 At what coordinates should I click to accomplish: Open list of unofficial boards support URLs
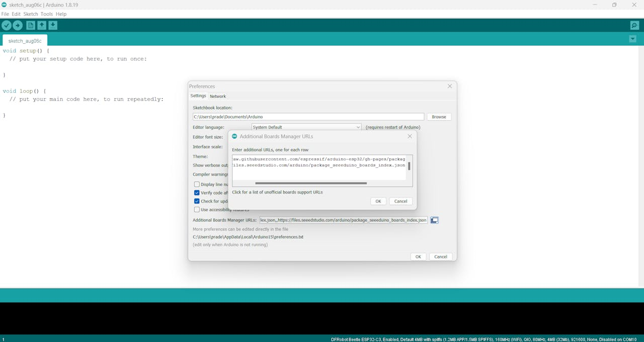[x=277, y=192]
